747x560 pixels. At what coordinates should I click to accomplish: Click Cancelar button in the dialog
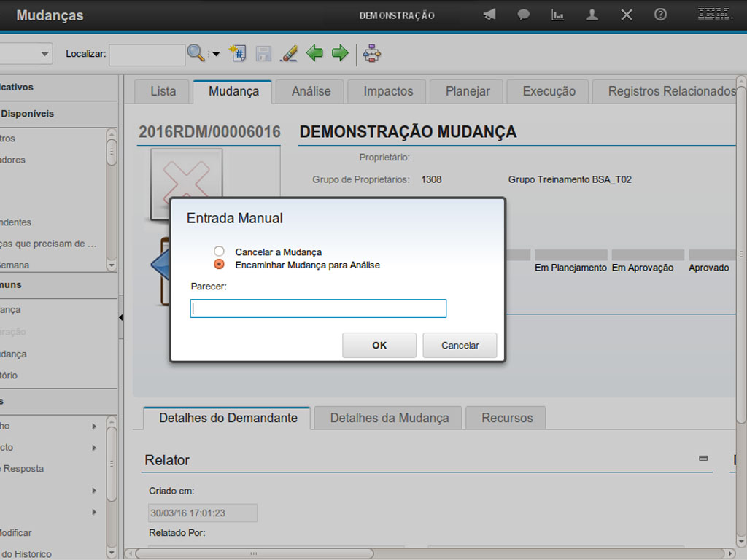point(460,346)
